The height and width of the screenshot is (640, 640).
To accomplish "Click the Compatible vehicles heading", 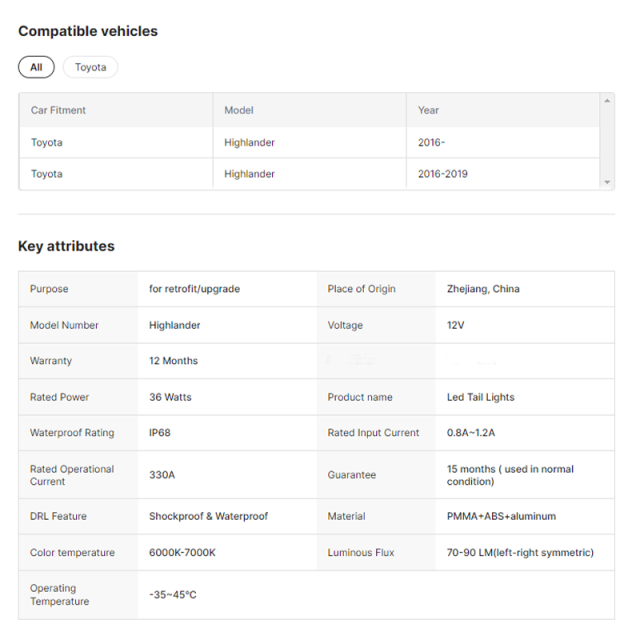I will point(88,31).
